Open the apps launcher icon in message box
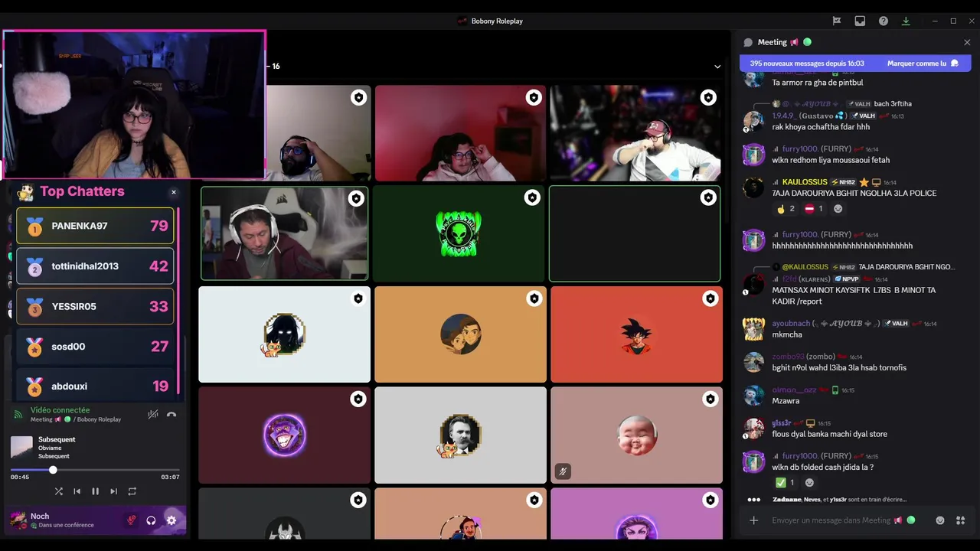Image resolution: width=980 pixels, height=551 pixels. [960, 520]
